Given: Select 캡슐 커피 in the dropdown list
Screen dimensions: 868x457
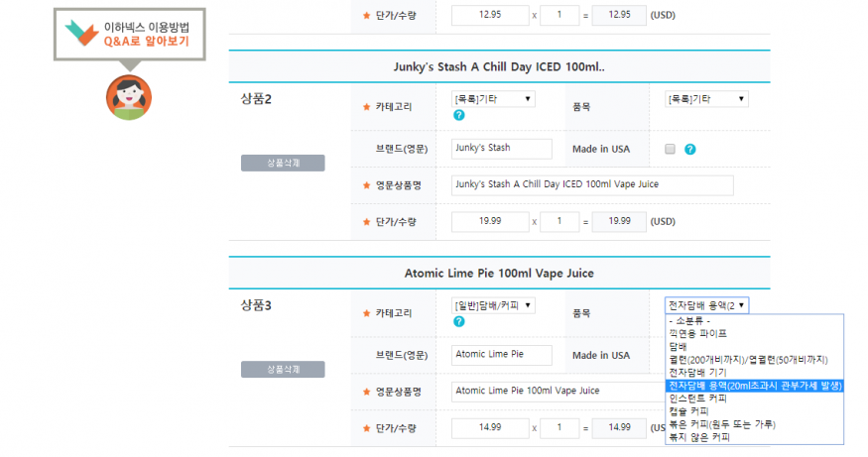Looking at the screenshot, I should tap(688, 410).
